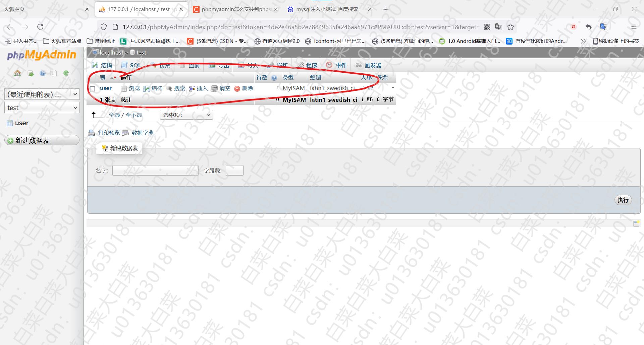
Task: Focus the 名字 table name input field
Action: [155, 170]
